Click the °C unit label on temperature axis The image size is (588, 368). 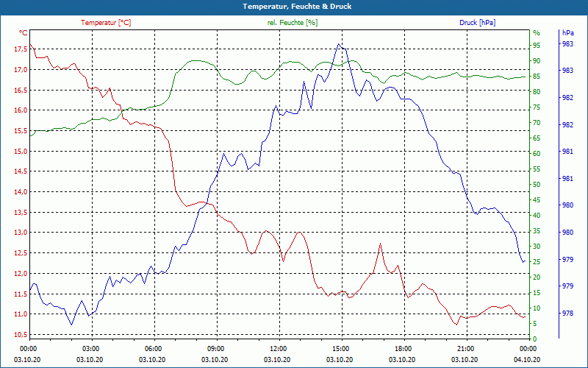[x=24, y=33]
